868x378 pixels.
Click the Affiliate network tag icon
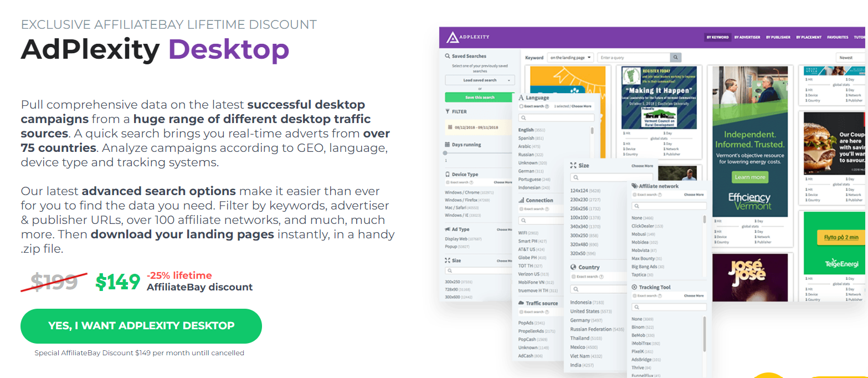coord(634,186)
